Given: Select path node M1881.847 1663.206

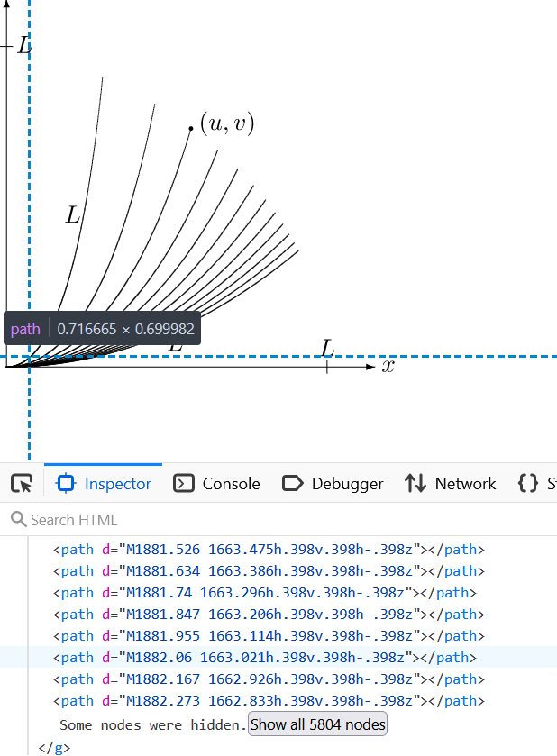Looking at the screenshot, I should [269, 615].
